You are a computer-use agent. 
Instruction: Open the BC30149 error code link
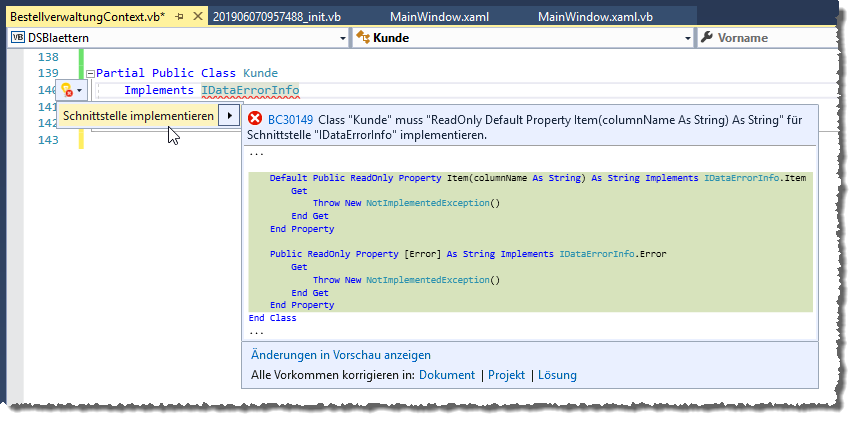point(290,118)
